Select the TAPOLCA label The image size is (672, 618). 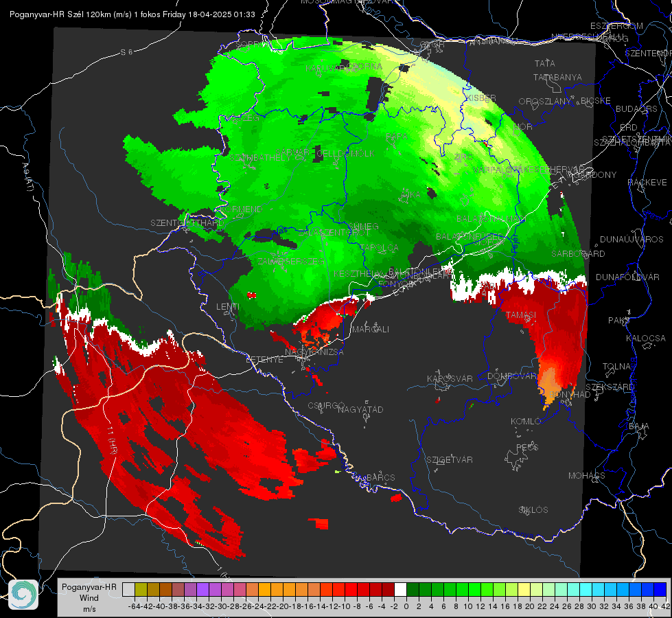pyautogui.click(x=379, y=247)
